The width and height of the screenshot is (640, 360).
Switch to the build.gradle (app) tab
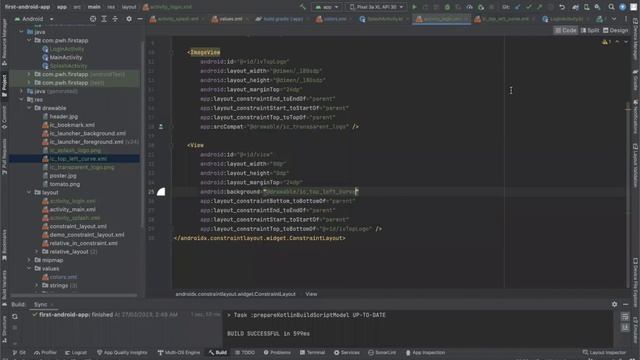tap(282, 19)
